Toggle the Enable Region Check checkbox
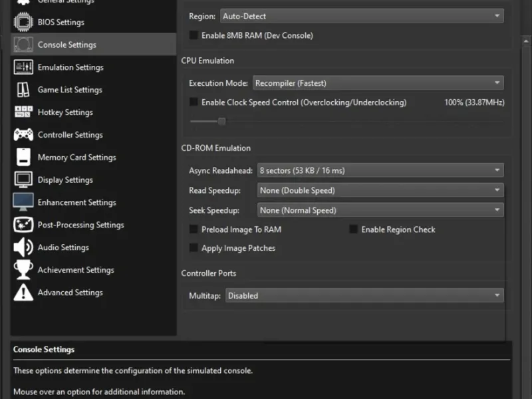The width and height of the screenshot is (532, 399). click(x=354, y=229)
